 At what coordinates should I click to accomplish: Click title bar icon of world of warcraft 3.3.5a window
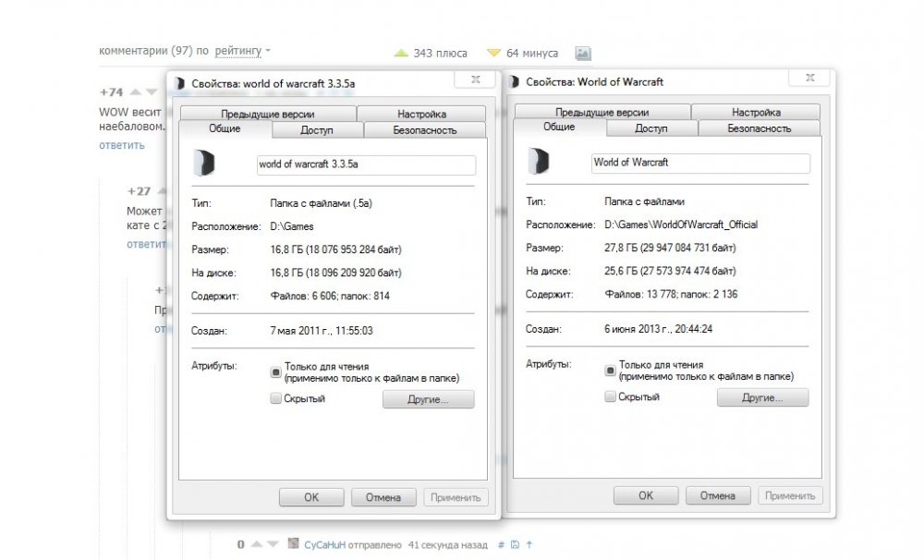pyautogui.click(x=178, y=84)
